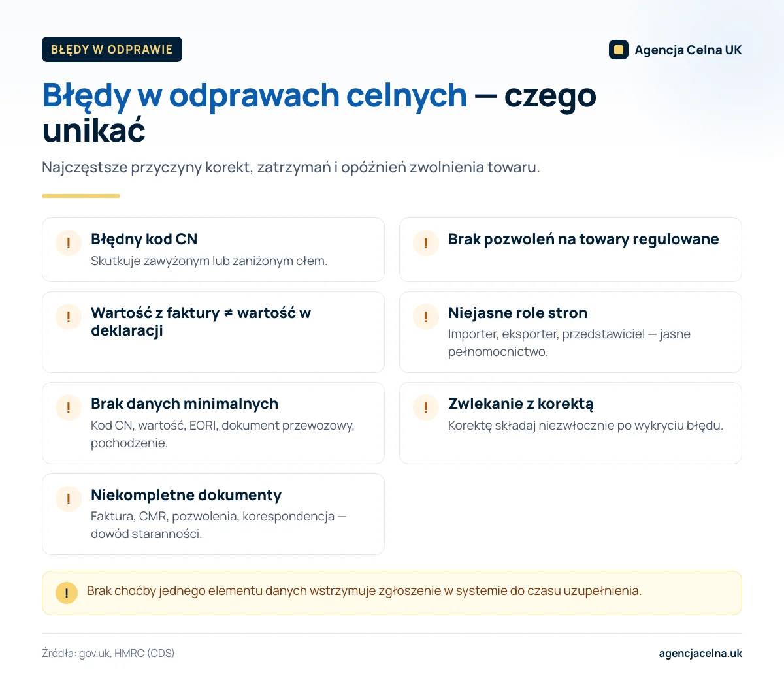Select the Niekompletne dokumenty heading

pyautogui.click(x=186, y=495)
